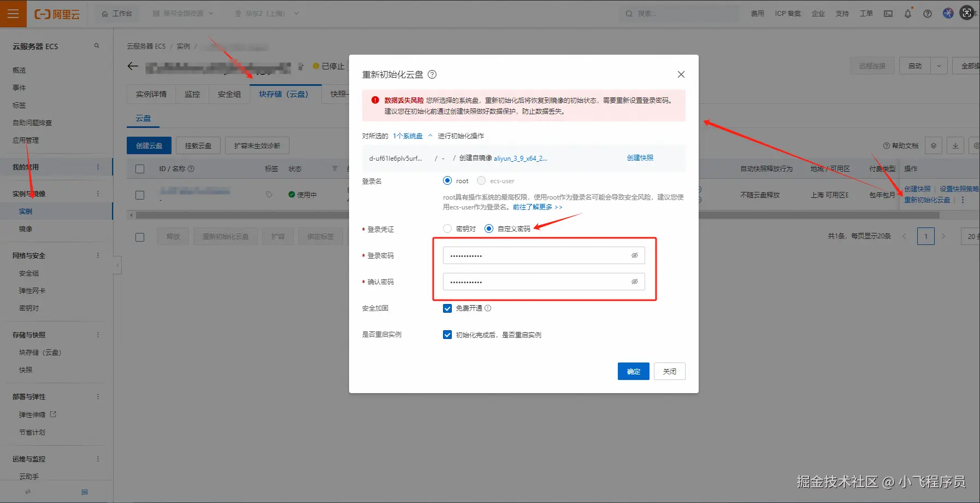Open the more options dots for 运维与监控
This screenshot has width=980, height=503.
point(98,459)
